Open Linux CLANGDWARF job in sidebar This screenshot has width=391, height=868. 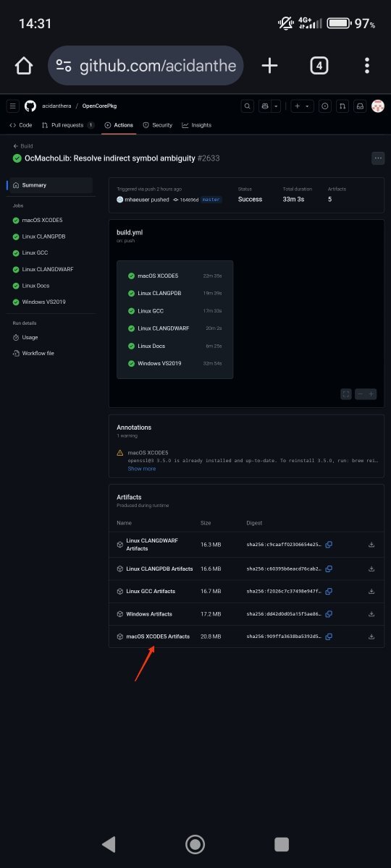click(x=49, y=269)
